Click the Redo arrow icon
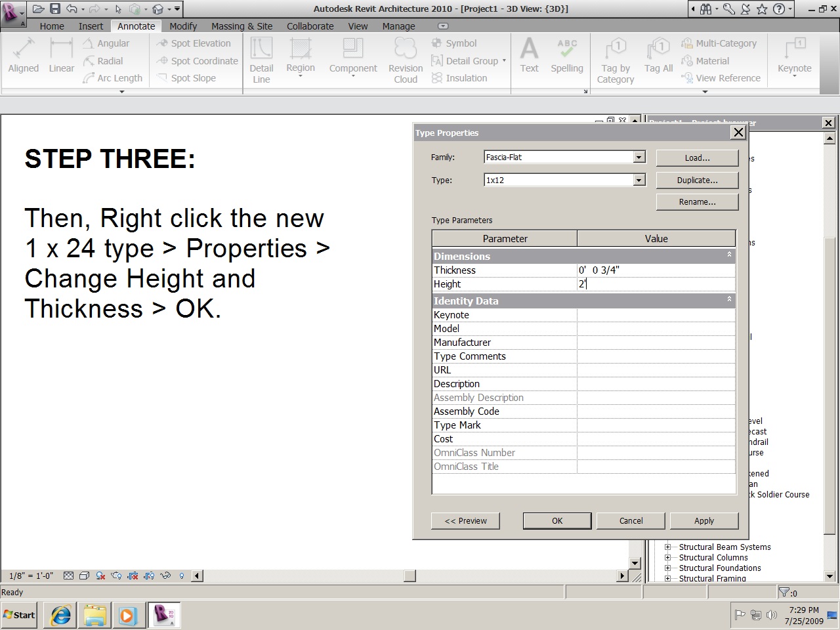The image size is (840, 630). click(x=94, y=9)
